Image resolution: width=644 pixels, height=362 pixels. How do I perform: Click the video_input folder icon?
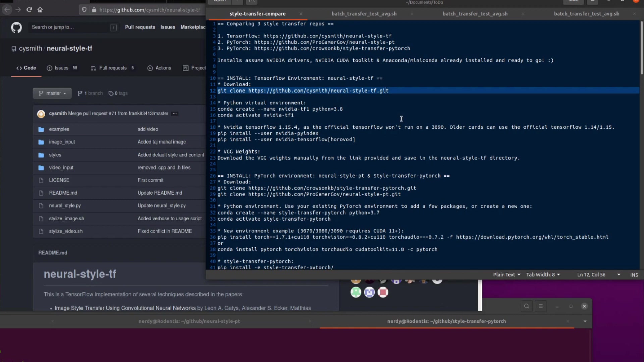click(x=41, y=168)
